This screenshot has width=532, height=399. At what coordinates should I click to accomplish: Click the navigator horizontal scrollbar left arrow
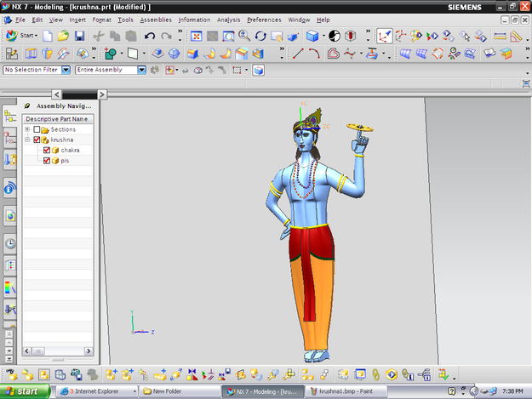click(27, 351)
